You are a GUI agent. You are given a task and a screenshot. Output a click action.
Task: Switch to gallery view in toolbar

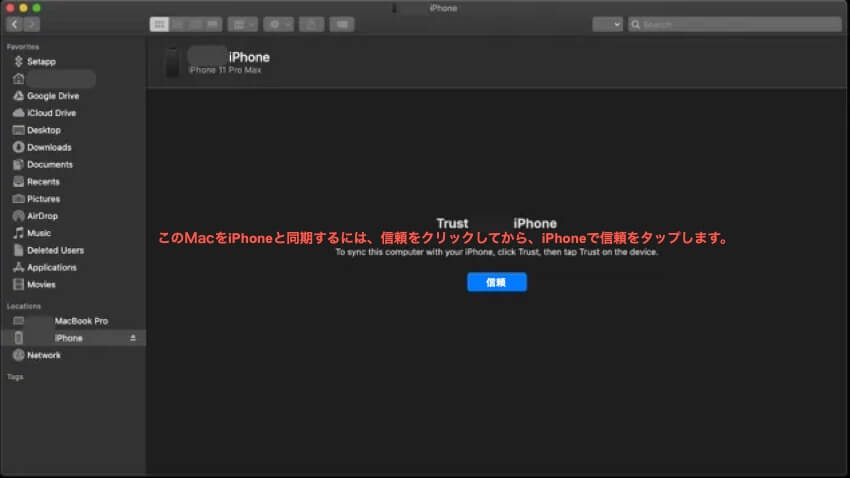tap(213, 24)
